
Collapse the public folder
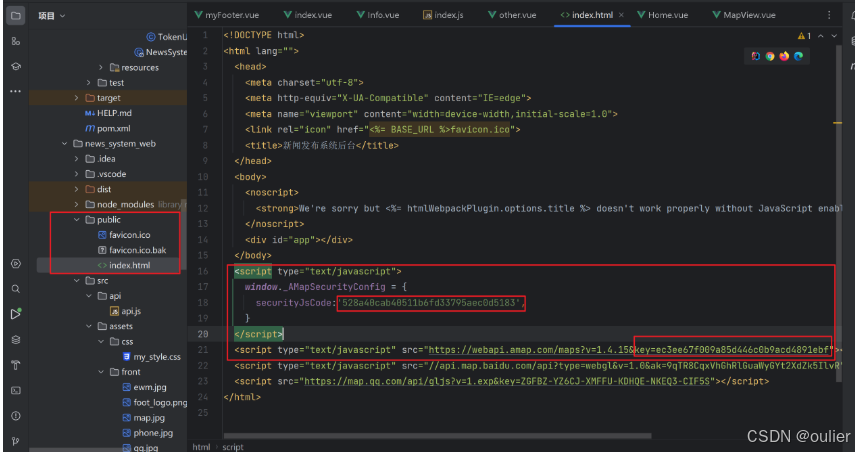point(77,220)
